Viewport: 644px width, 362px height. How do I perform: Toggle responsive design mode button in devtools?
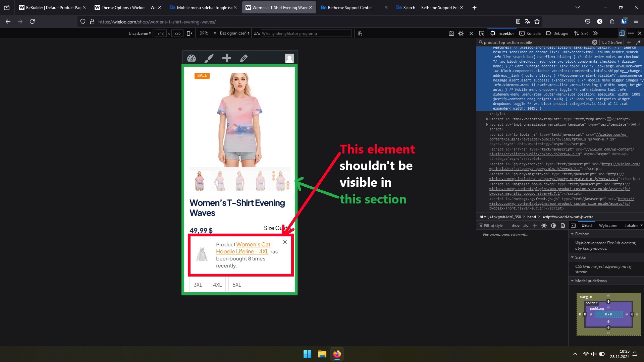pyautogui.click(x=622, y=33)
